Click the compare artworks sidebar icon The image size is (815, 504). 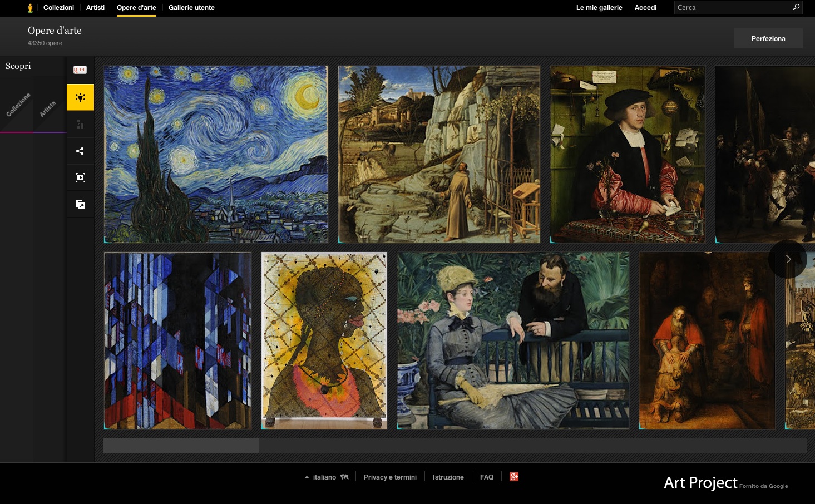(80, 204)
